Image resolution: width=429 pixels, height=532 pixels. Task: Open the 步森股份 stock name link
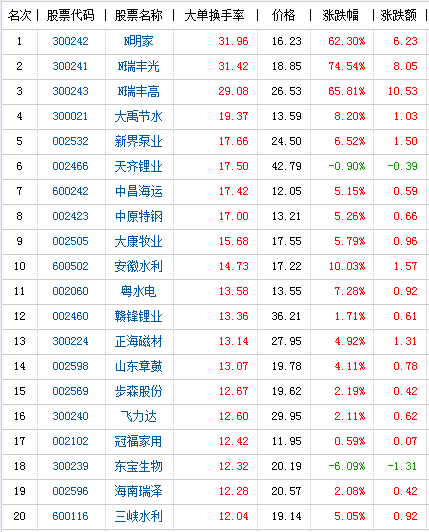coord(138,391)
